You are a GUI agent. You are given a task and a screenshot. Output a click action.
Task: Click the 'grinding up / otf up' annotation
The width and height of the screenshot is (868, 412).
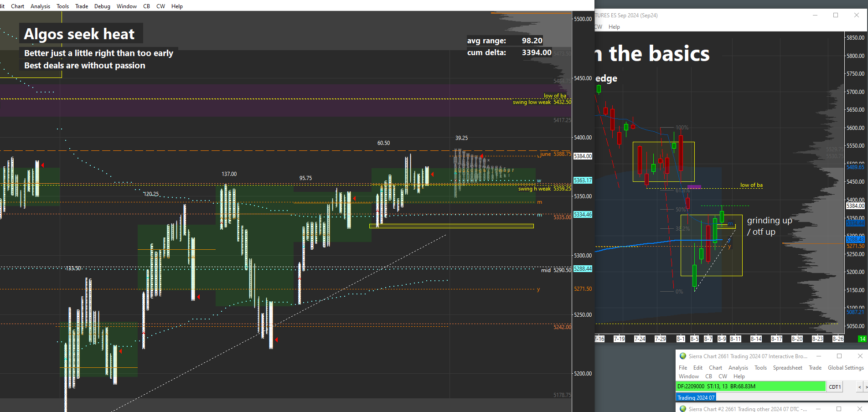(770, 226)
